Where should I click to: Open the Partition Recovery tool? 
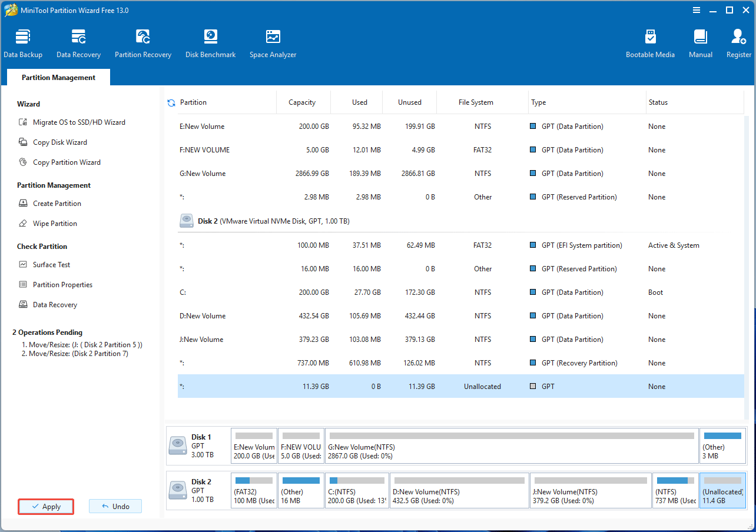[143, 42]
